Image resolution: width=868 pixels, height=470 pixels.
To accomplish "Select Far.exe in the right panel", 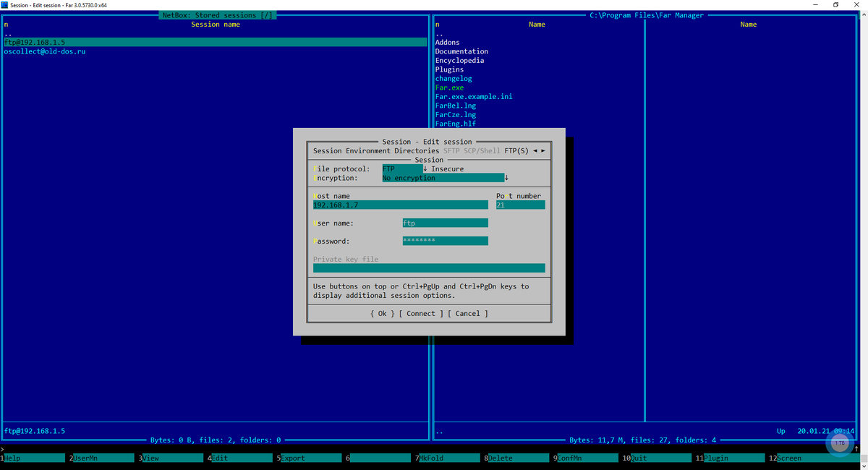I will click(x=450, y=87).
